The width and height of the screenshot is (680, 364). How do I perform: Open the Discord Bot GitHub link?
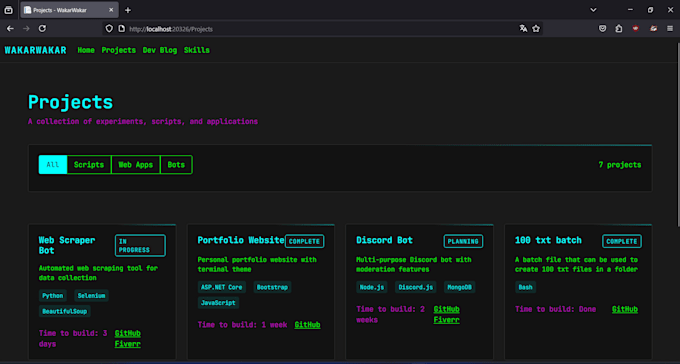(446, 309)
